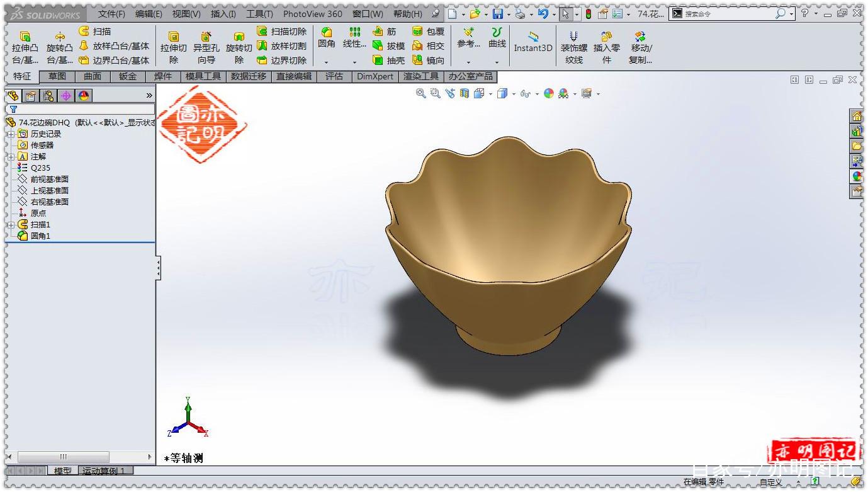The width and height of the screenshot is (868, 492).
Task: Switch to the 评估 evaluate tab
Action: pos(334,76)
